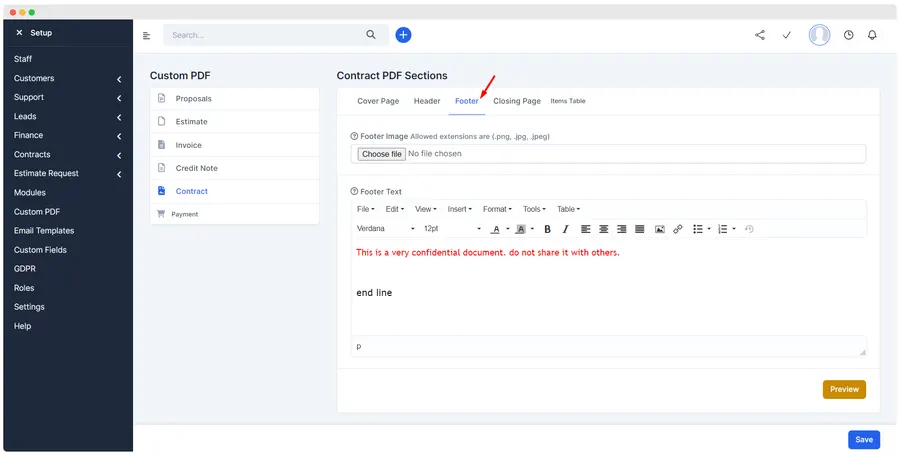The image size is (900, 456).
Task: Open the checkmark todo icon
Action: click(787, 35)
